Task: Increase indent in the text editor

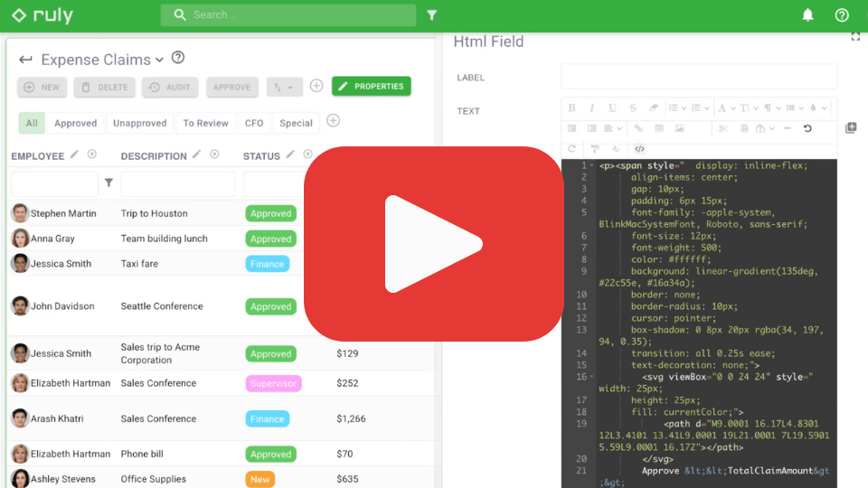Action: tap(591, 128)
